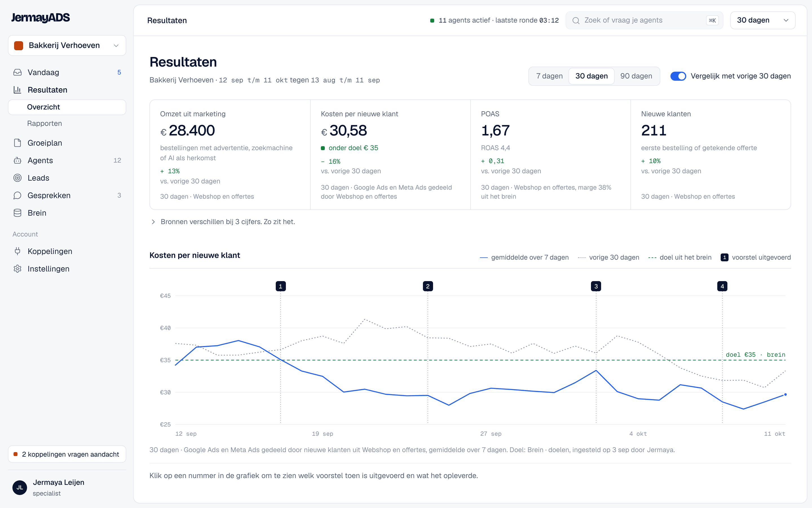Click the Brein database icon
Viewport: 812px width, 508px height.
click(x=17, y=213)
